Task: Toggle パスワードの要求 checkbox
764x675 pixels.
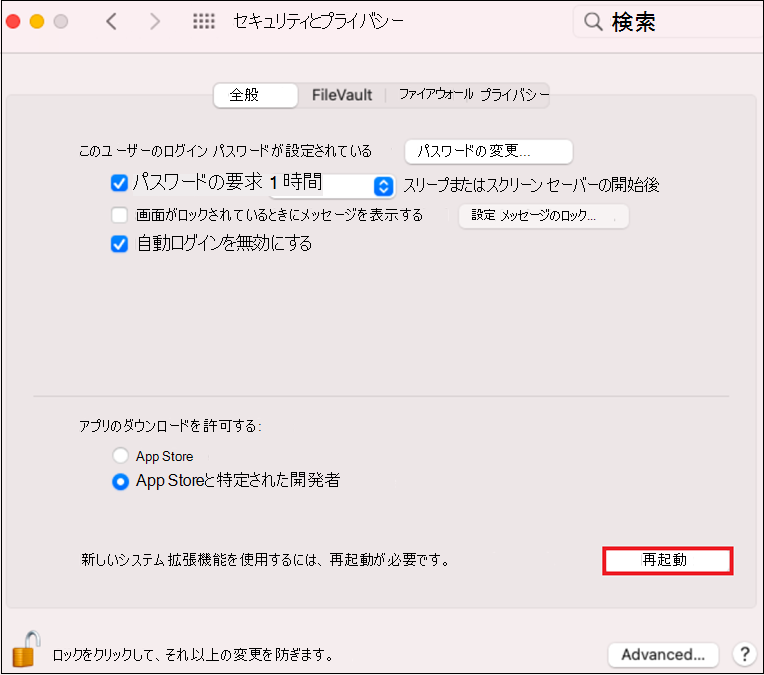Action: click(x=119, y=183)
